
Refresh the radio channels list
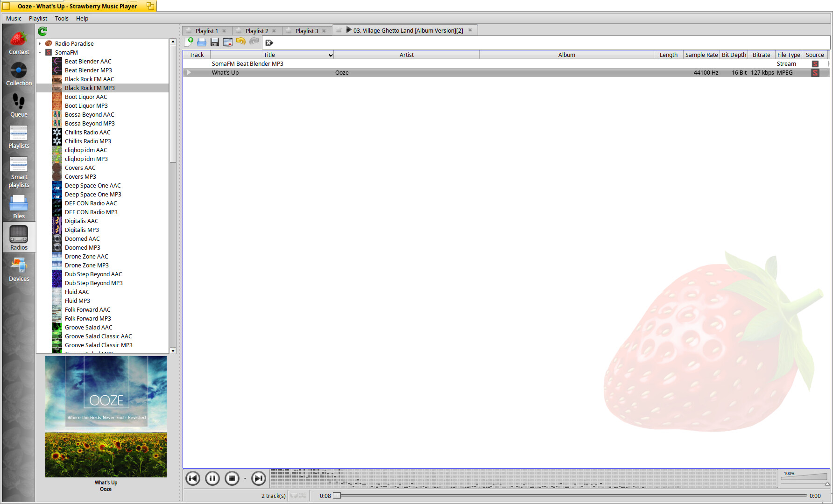(42, 31)
